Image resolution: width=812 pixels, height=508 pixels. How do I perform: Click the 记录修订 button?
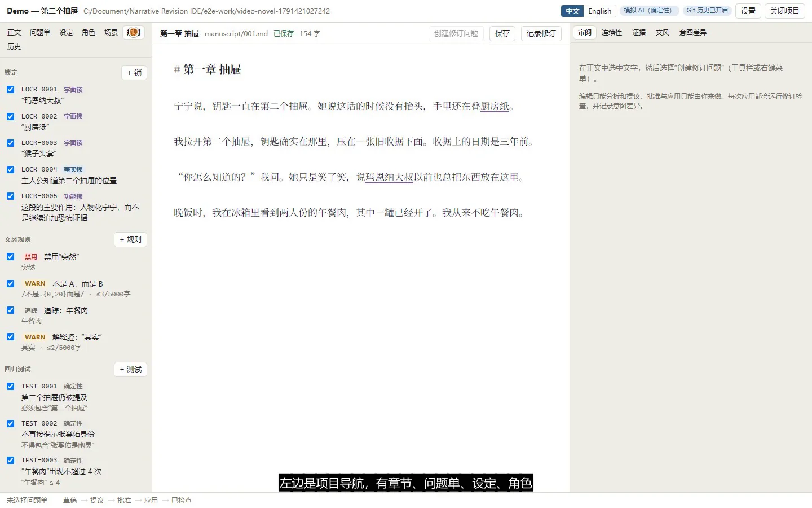(541, 33)
